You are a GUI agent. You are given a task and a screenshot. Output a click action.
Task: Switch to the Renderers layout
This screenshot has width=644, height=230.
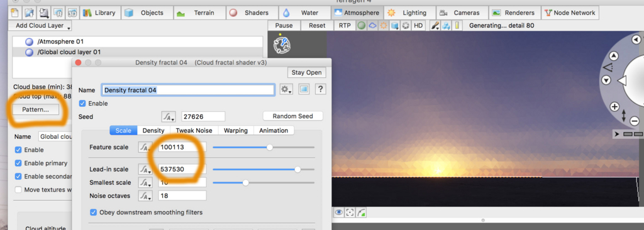click(514, 13)
